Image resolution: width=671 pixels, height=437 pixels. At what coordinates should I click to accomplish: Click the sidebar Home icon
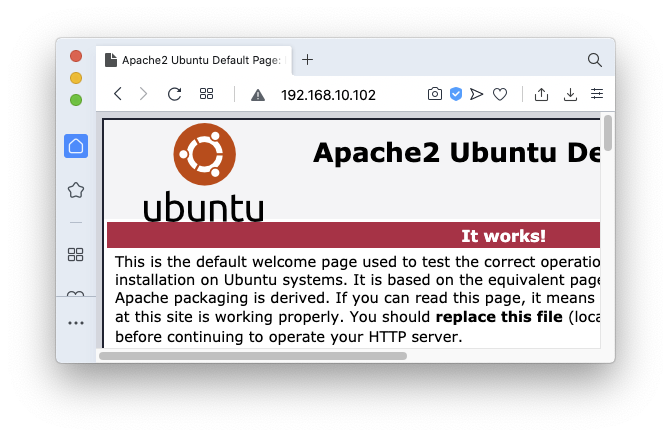pyautogui.click(x=76, y=146)
